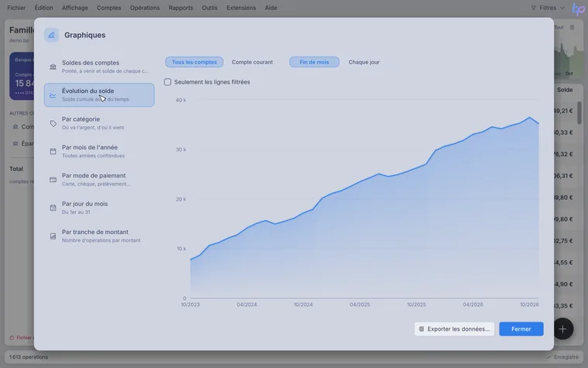Click the vertical scrollbar in the main window

579,112
